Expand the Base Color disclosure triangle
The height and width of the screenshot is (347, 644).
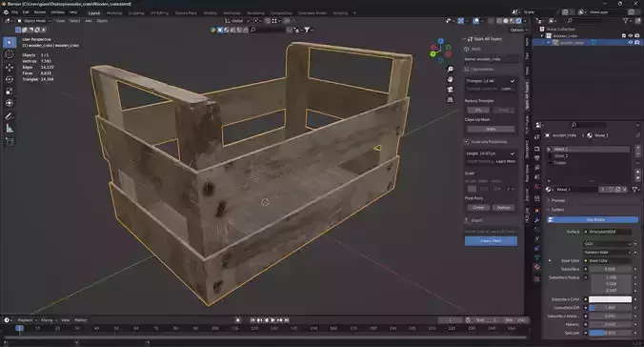pyautogui.click(x=550, y=260)
